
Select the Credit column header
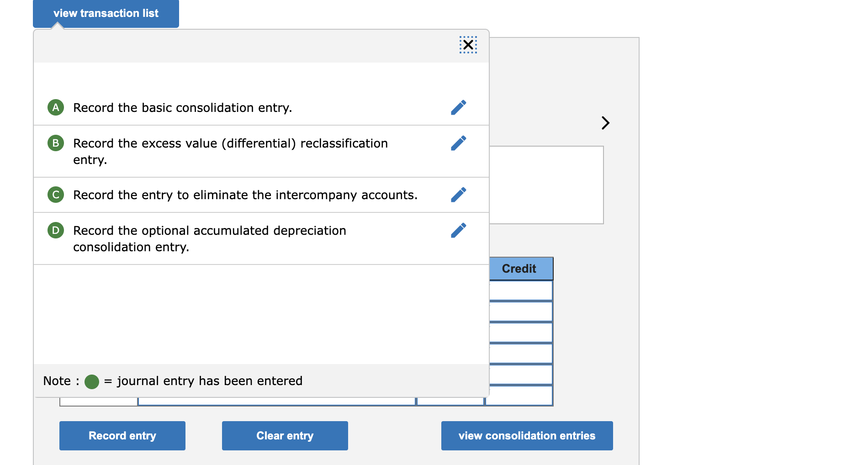[519, 269]
